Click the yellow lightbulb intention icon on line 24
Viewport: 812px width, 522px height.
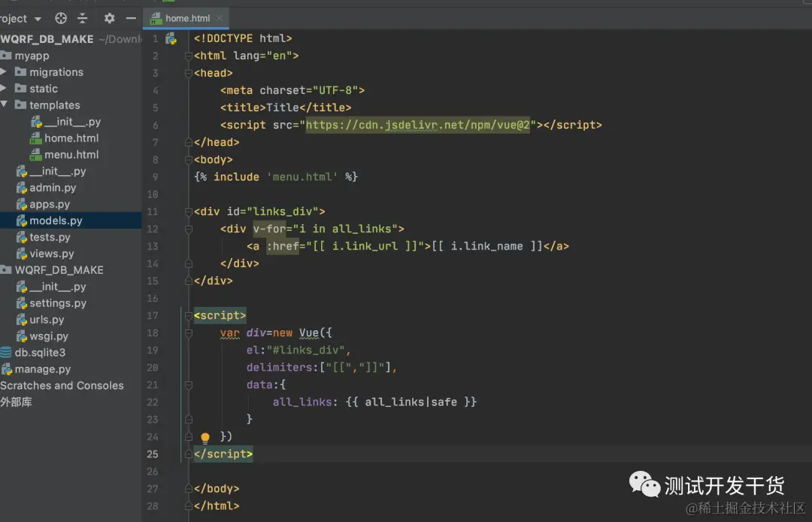[205, 438]
